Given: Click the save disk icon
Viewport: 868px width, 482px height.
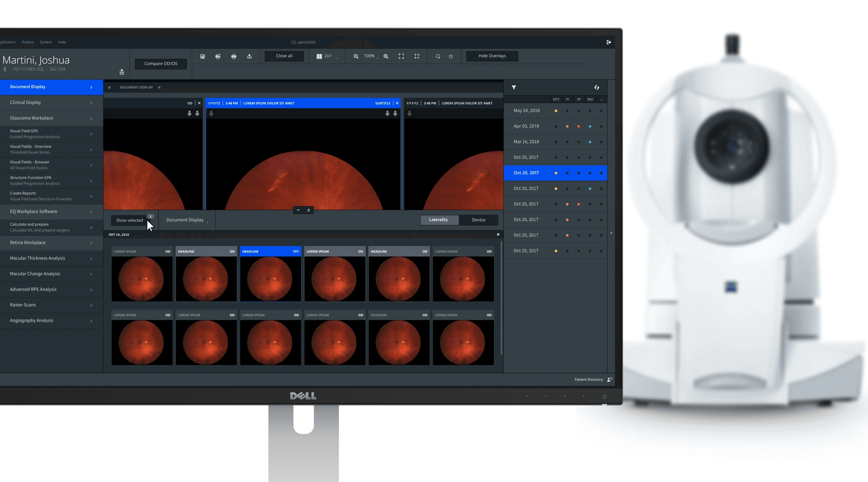Looking at the screenshot, I should 203,56.
